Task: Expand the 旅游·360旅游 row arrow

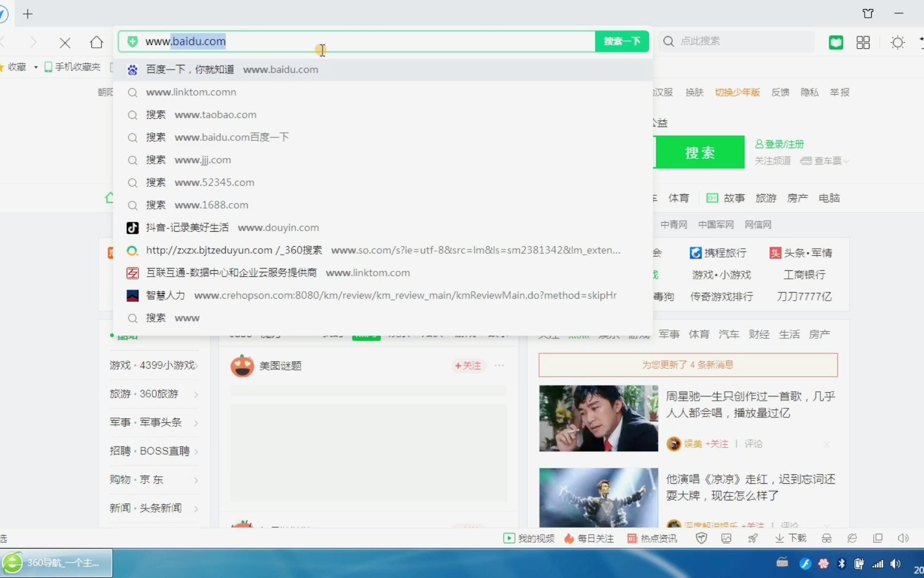Action: tap(196, 394)
